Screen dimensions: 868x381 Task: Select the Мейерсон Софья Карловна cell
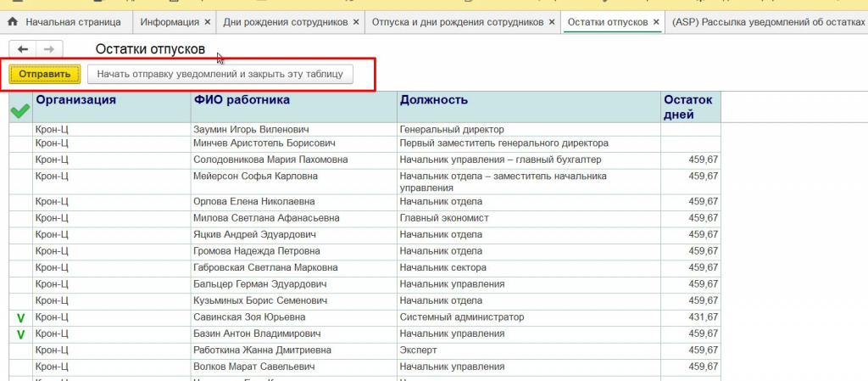294,181
